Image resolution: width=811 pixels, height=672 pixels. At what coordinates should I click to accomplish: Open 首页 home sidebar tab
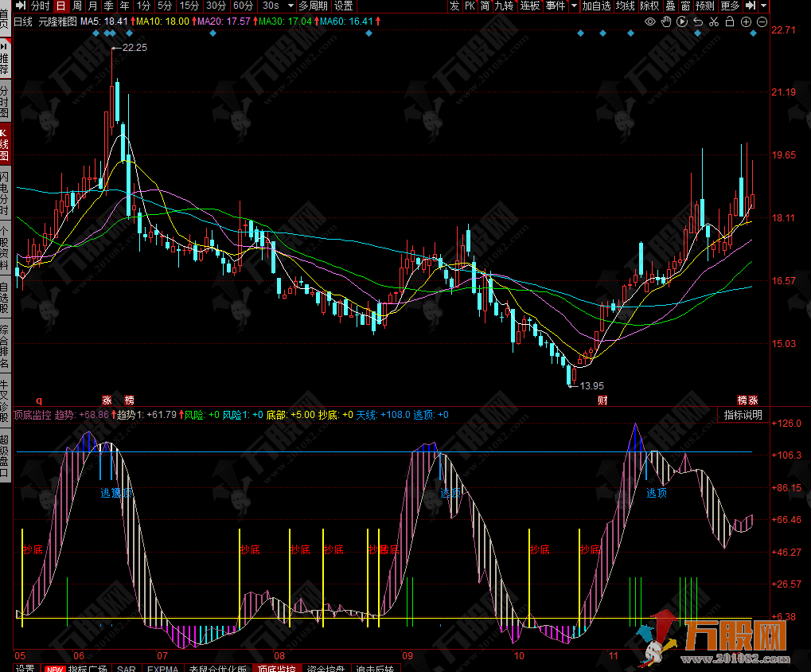coord(5,18)
